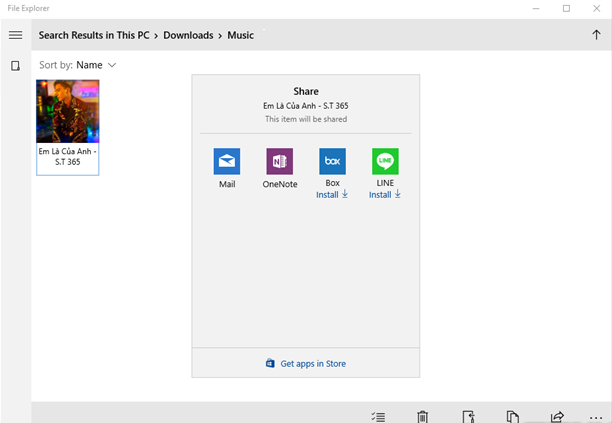Click the rename icon in bottom toolbar
Screen dimensions: 612x423
coord(468,416)
